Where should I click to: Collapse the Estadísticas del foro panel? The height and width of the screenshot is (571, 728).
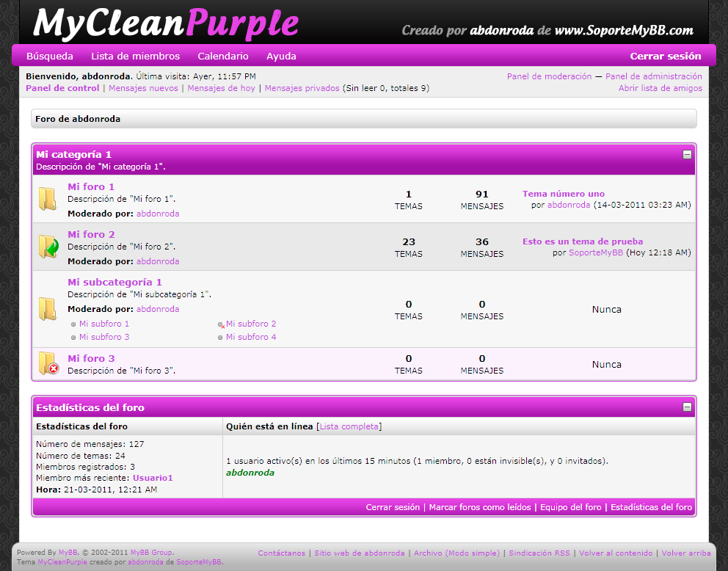tap(687, 407)
